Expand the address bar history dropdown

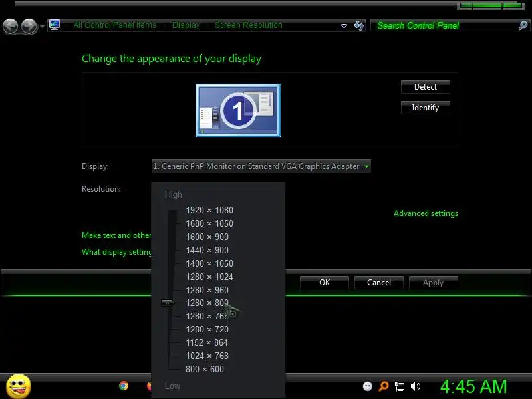[x=344, y=26]
